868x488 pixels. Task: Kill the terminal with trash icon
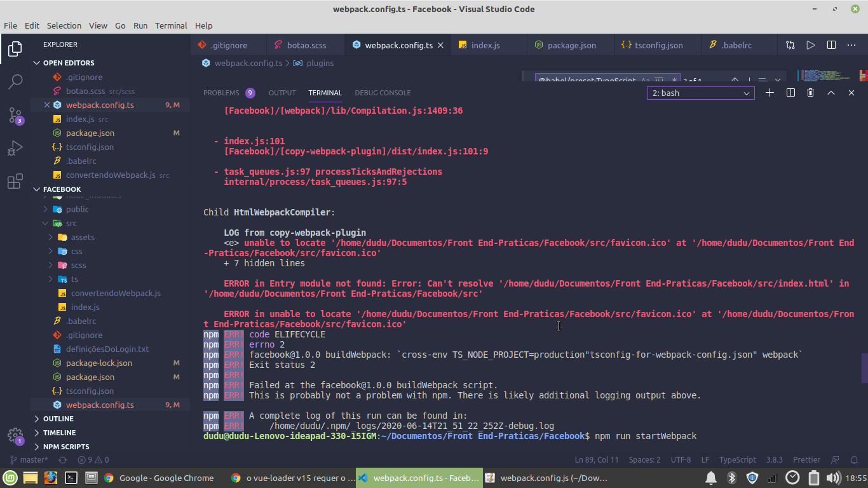click(x=810, y=93)
